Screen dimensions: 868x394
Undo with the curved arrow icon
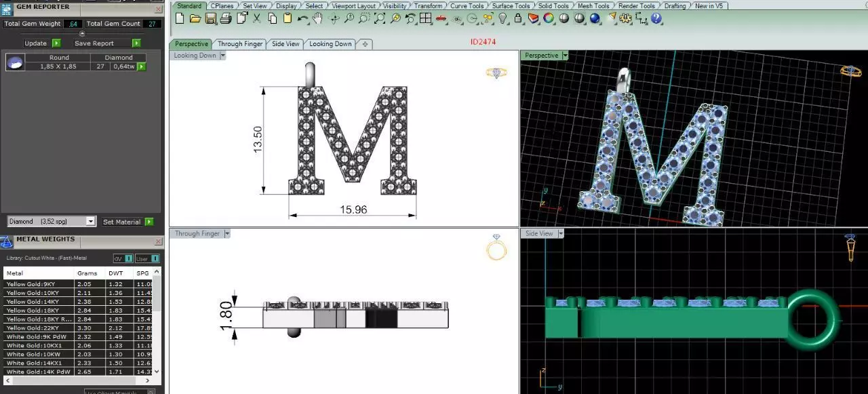coord(303,18)
